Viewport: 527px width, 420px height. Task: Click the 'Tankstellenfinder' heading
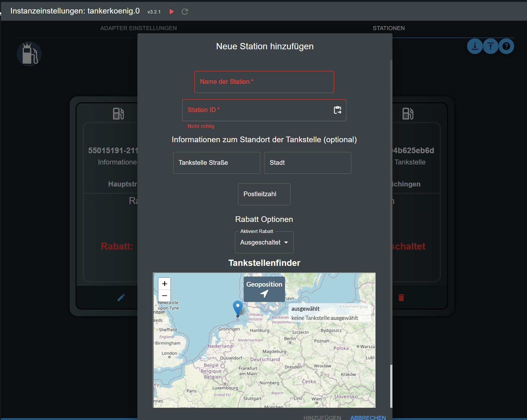pos(264,263)
